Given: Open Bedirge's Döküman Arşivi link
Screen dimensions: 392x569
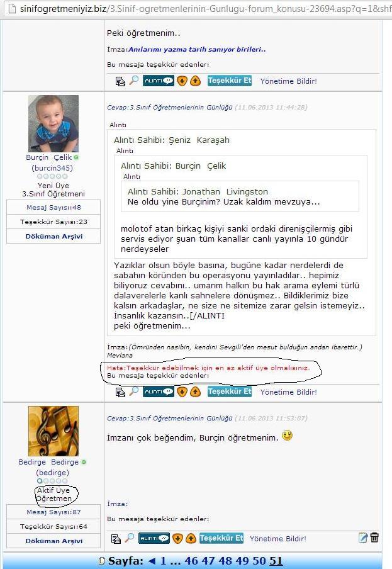Looking at the screenshot, I should point(53,541).
